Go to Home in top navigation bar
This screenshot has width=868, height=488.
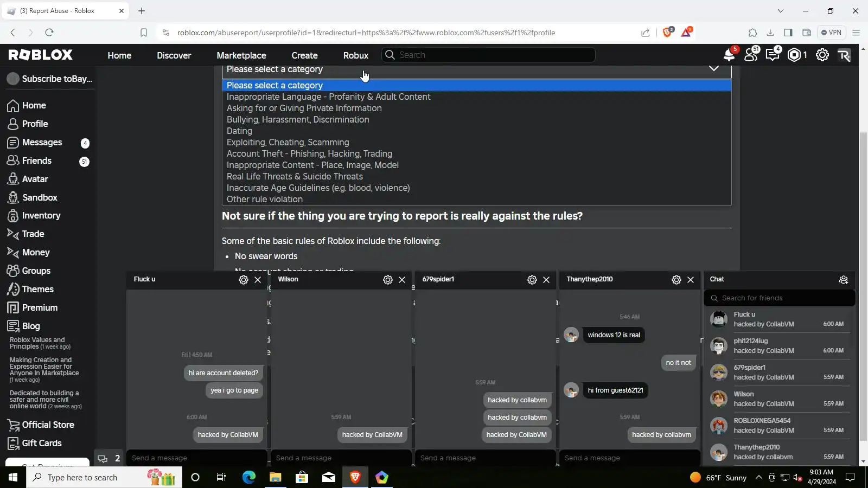click(x=119, y=55)
